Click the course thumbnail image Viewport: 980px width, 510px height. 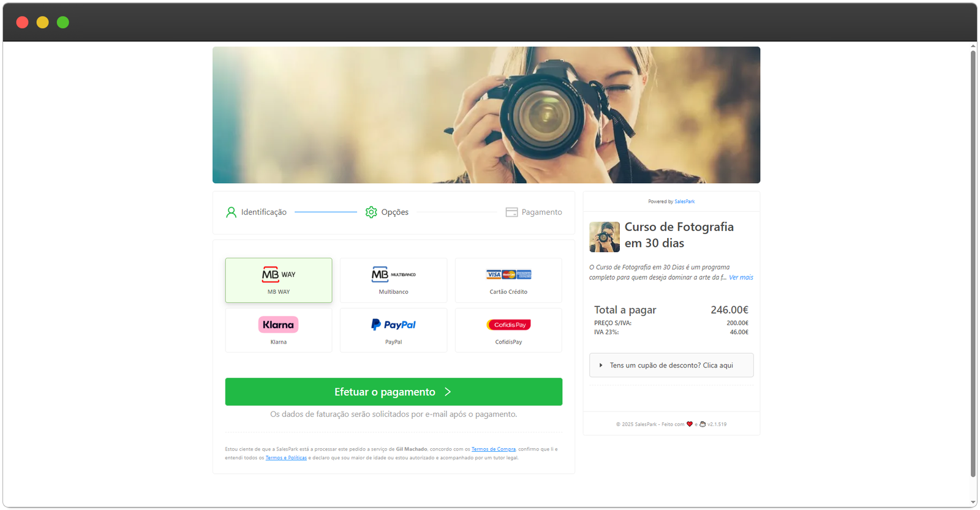pos(605,237)
